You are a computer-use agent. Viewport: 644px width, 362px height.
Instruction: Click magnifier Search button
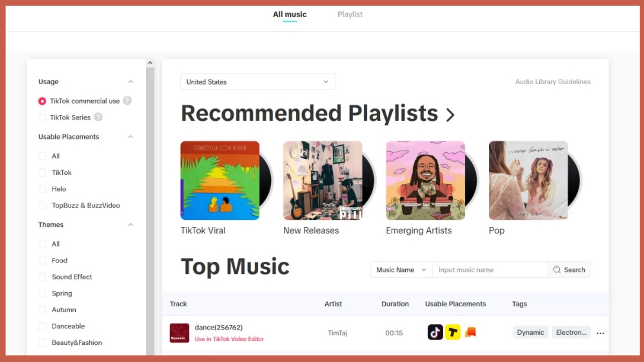pos(569,270)
